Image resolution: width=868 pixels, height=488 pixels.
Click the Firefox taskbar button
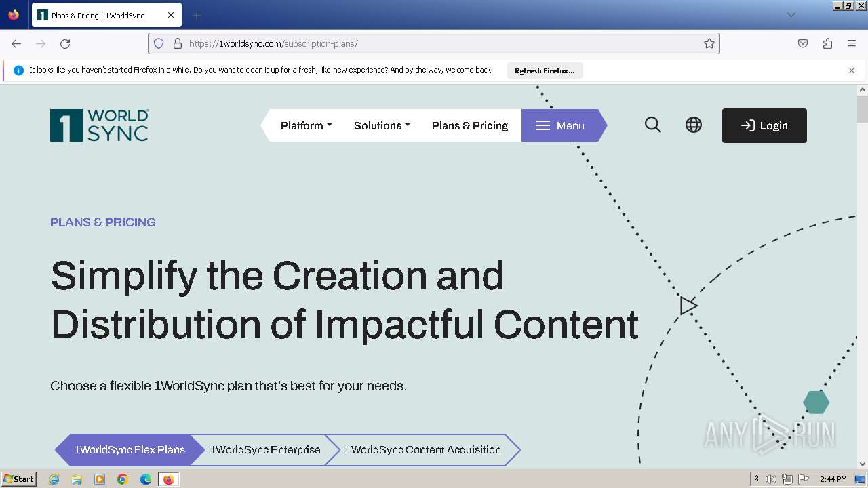tap(168, 479)
